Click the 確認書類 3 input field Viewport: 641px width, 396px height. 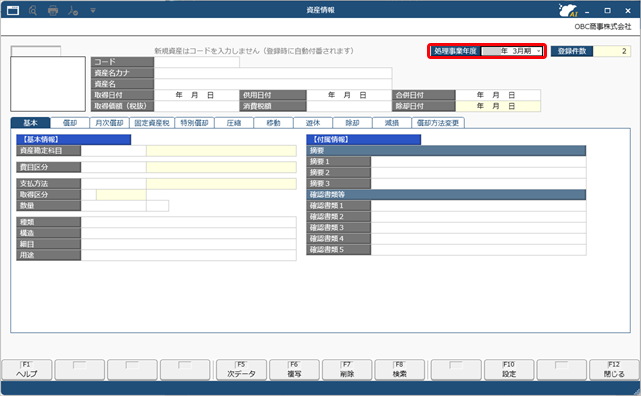point(478,228)
